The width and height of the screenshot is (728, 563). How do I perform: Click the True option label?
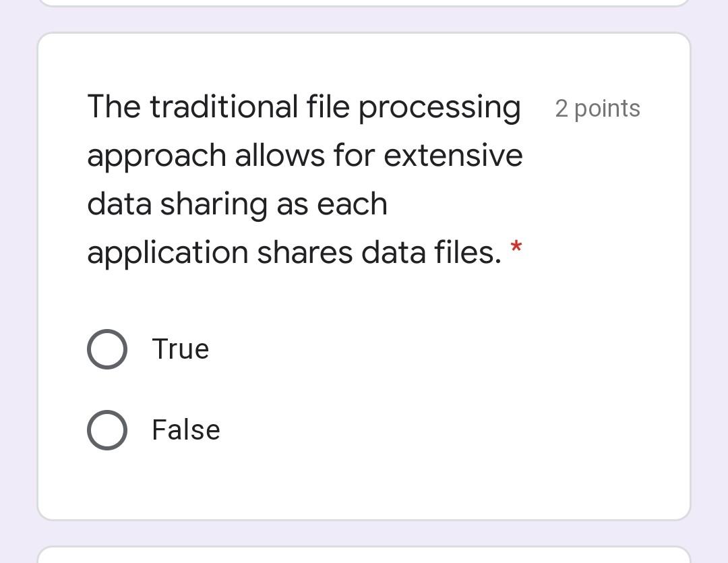(x=180, y=349)
